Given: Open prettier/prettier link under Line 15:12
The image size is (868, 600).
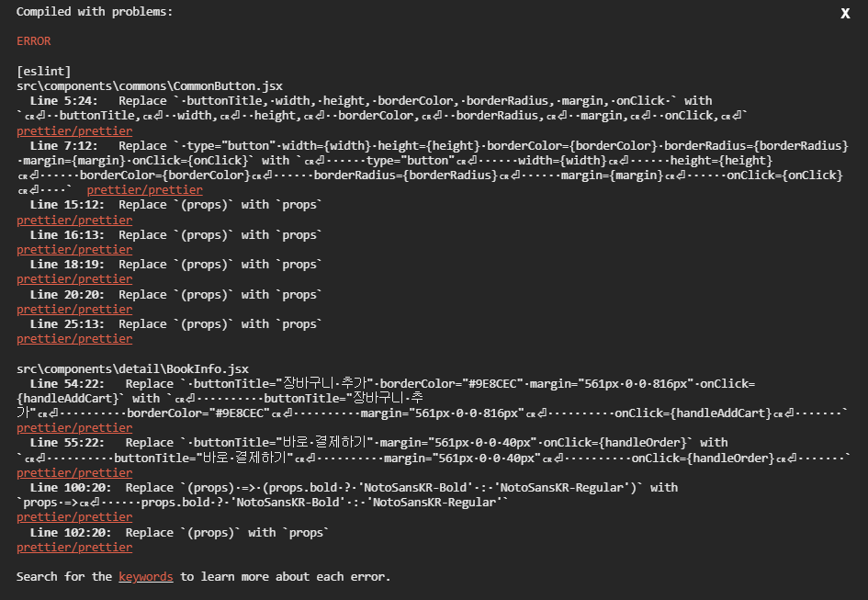Looking at the screenshot, I should 74,221.
